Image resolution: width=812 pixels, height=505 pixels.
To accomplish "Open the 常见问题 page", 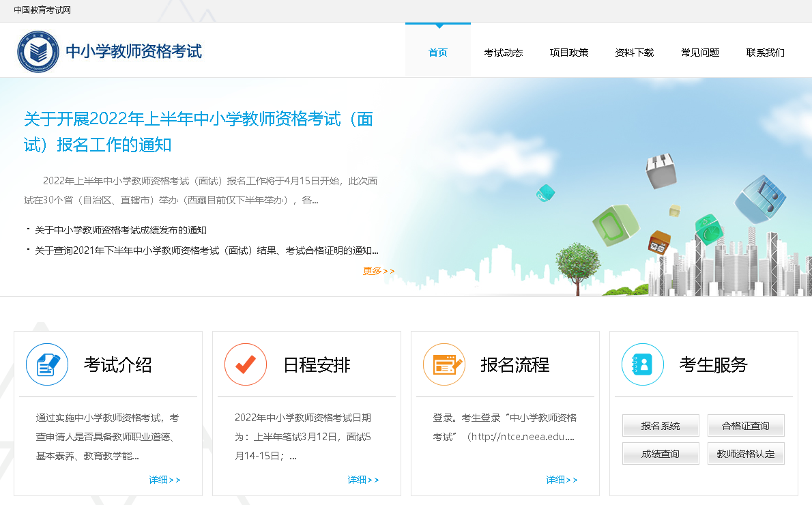I will pyautogui.click(x=700, y=53).
